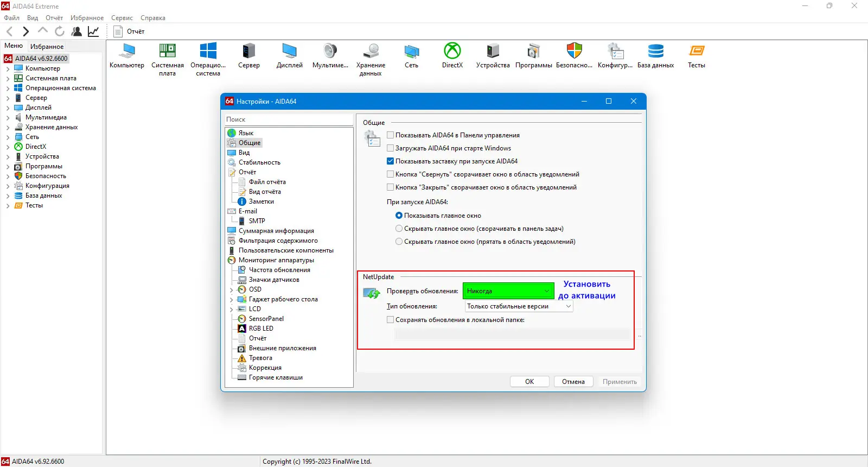This screenshot has width=868, height=467.
Task: Open the graph chart toolbar icon
Action: [93, 31]
